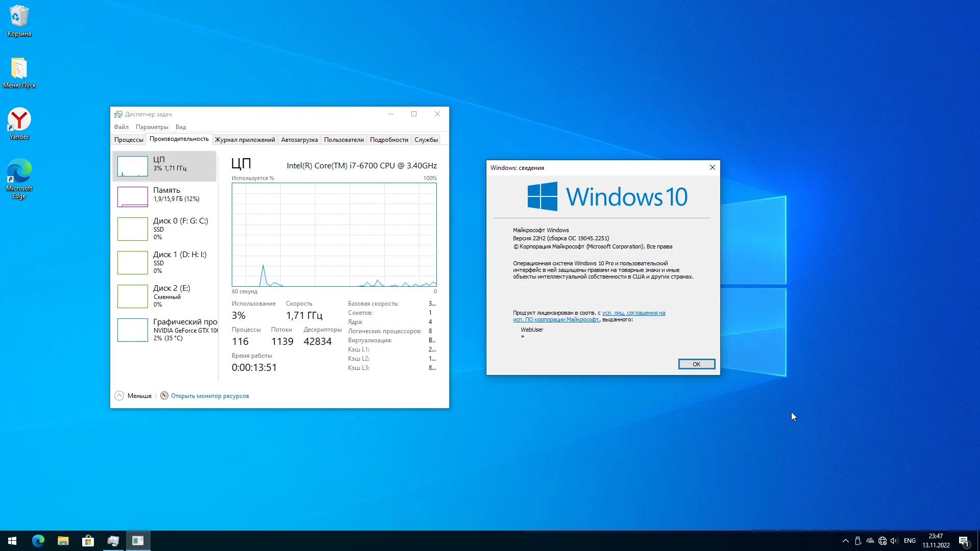Show hidden system tray icons chevron
The height and width of the screenshot is (551, 980).
point(845,541)
